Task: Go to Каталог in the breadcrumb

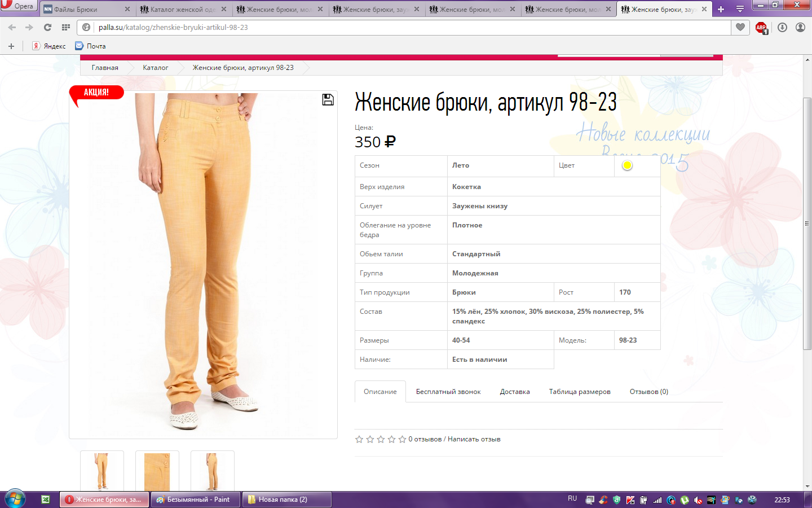Action: [155, 68]
